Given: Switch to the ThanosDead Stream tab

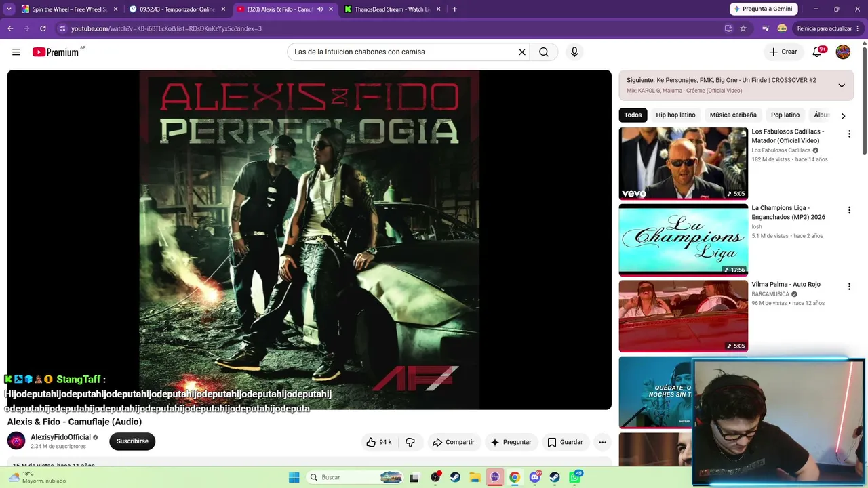Looking at the screenshot, I should [x=393, y=9].
